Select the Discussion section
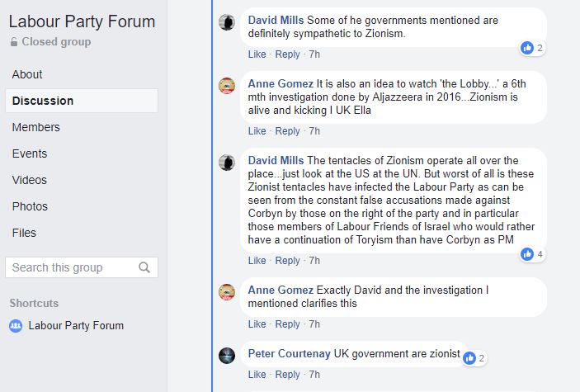Screen dimensions: 580x392 [43, 101]
